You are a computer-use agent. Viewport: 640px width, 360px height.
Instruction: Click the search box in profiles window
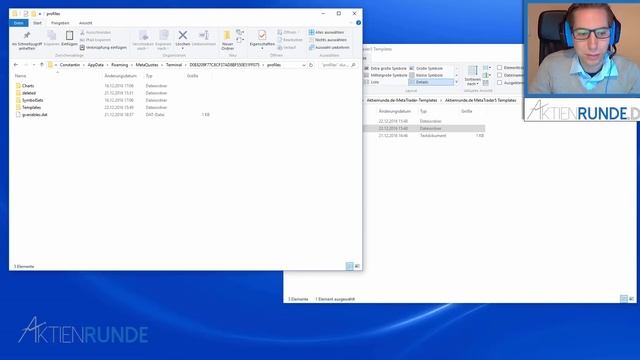[338, 65]
